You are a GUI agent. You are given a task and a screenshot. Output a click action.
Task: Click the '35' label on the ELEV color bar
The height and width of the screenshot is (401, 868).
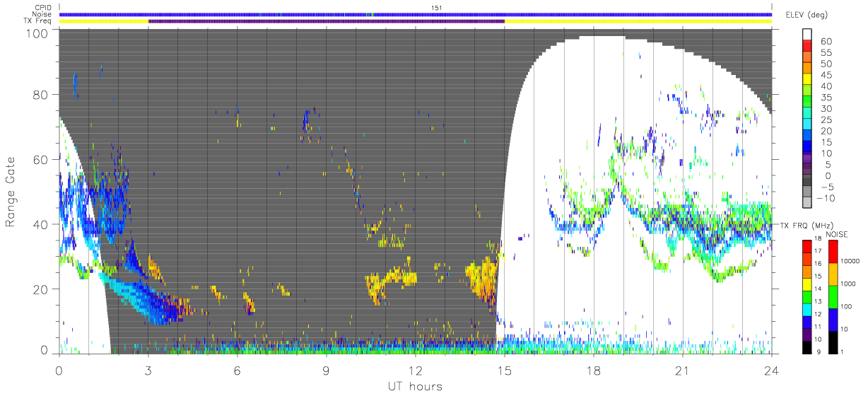827,97
